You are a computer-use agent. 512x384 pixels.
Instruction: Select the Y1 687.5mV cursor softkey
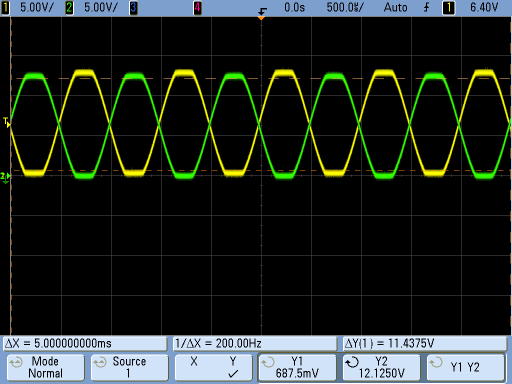coord(297,368)
